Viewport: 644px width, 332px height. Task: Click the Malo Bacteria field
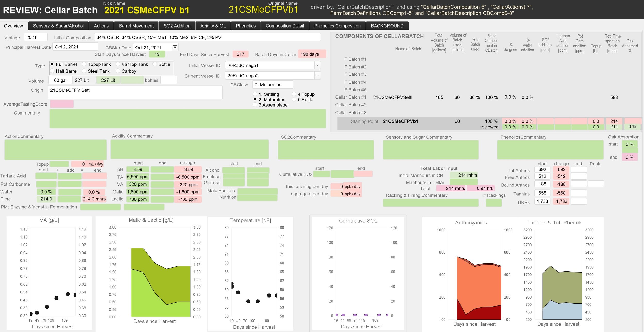pyautogui.click(x=257, y=191)
